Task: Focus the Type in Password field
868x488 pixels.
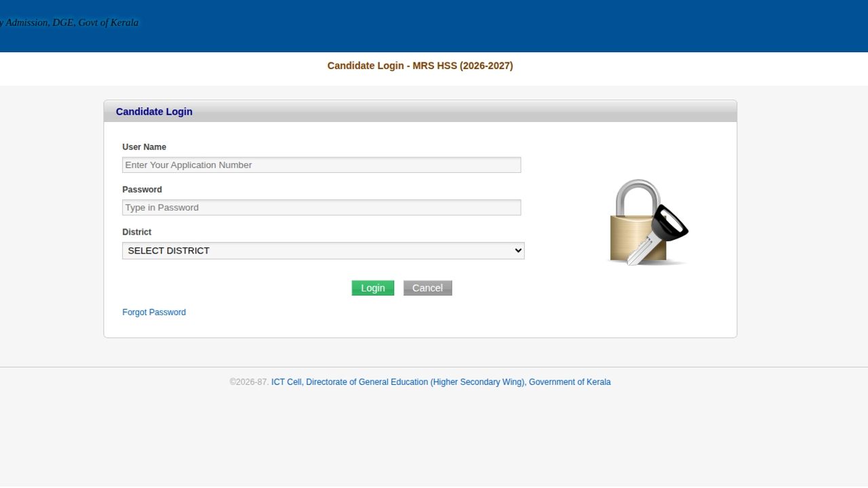Action: 321,207
